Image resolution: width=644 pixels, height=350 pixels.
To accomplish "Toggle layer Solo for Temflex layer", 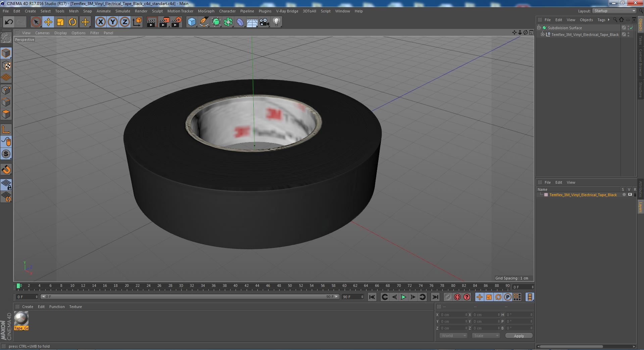I will pos(624,195).
